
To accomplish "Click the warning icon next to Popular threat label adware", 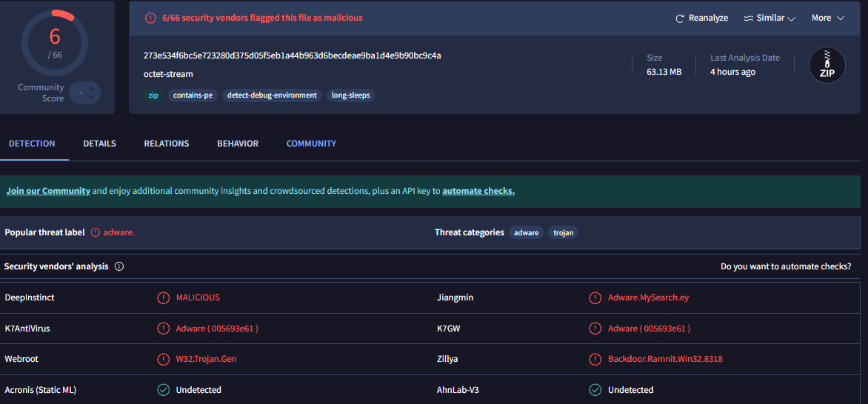I will (95, 232).
